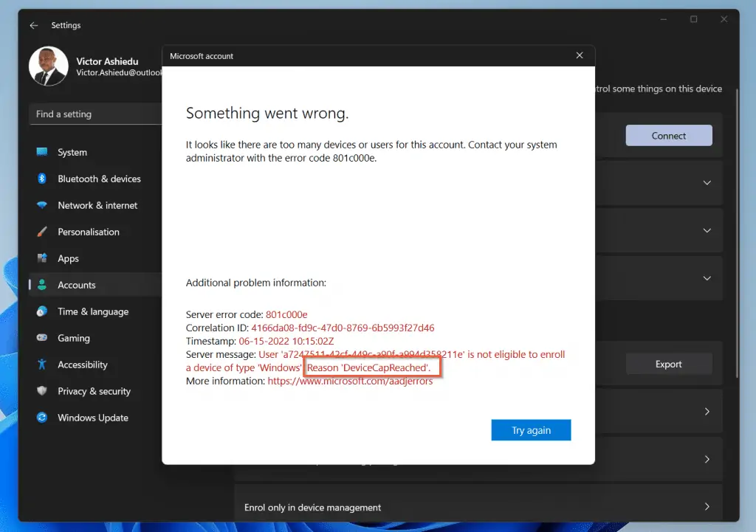Click the Connect button
756x532 pixels.
coord(669,136)
